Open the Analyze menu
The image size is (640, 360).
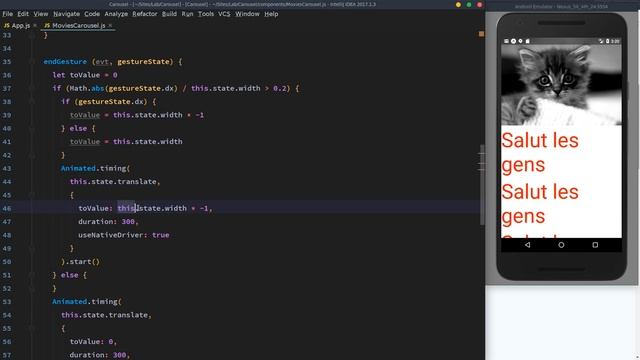pos(116,14)
